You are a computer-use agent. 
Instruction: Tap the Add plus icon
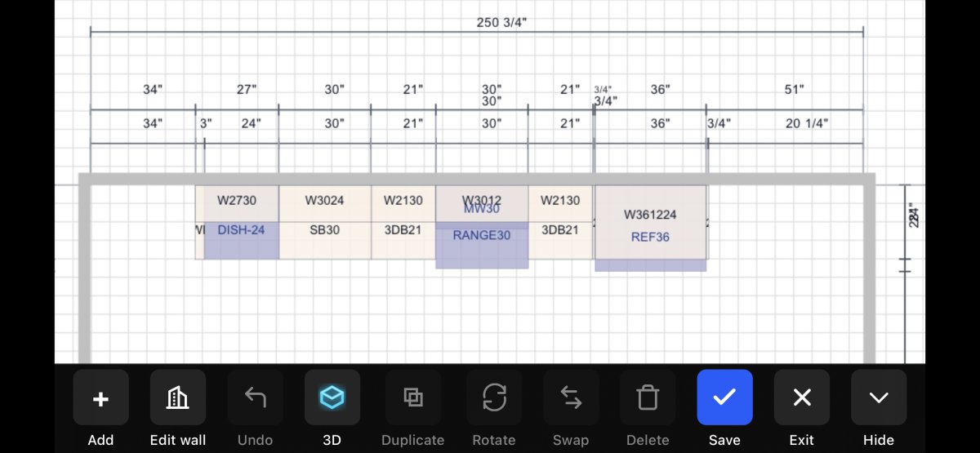pyautogui.click(x=100, y=397)
